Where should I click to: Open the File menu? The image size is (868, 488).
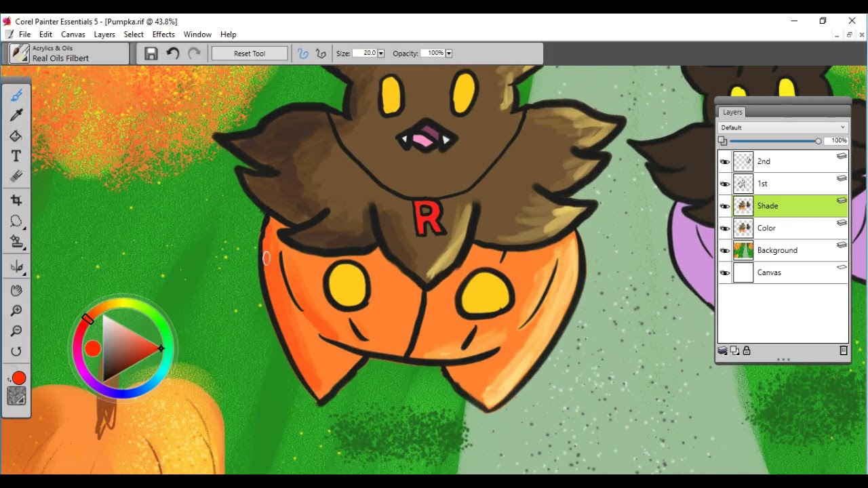coord(24,35)
